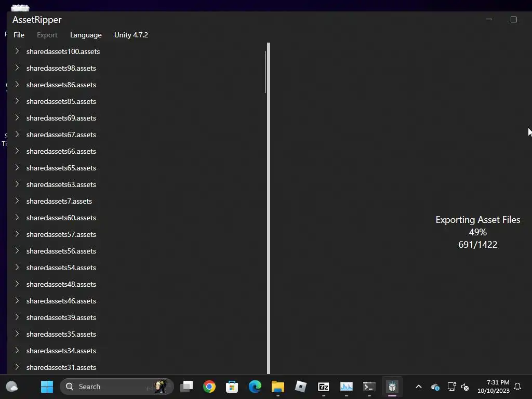This screenshot has height=399, width=532.
Task: Launch Google Chrome from taskbar
Action: [209, 387]
